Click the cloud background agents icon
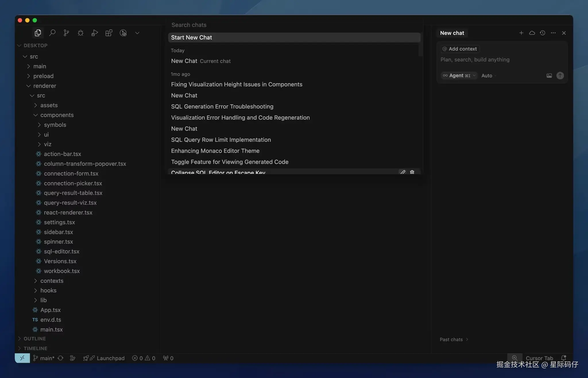This screenshot has height=378, width=588. pyautogui.click(x=532, y=33)
